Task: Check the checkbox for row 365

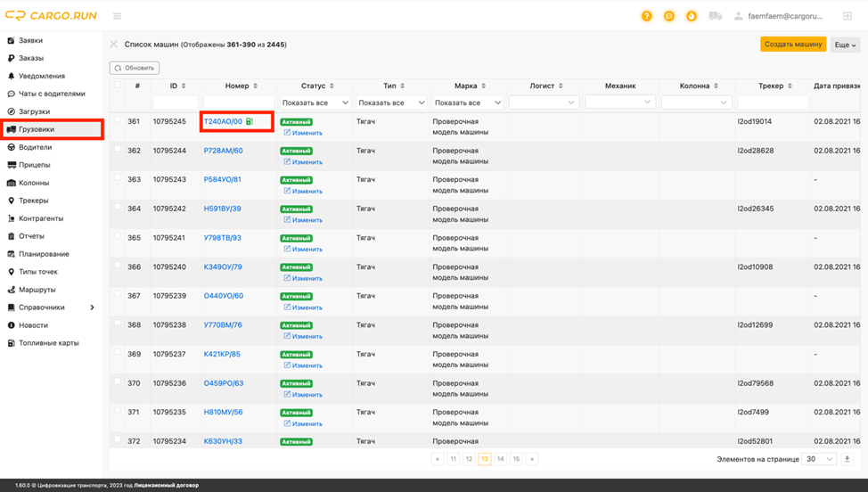Action: click(118, 236)
